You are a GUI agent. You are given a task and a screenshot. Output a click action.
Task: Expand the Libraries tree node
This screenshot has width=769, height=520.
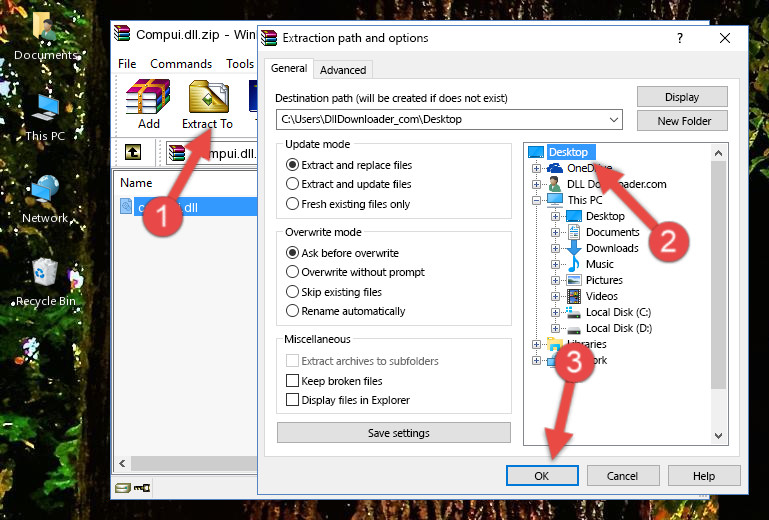[x=536, y=344]
